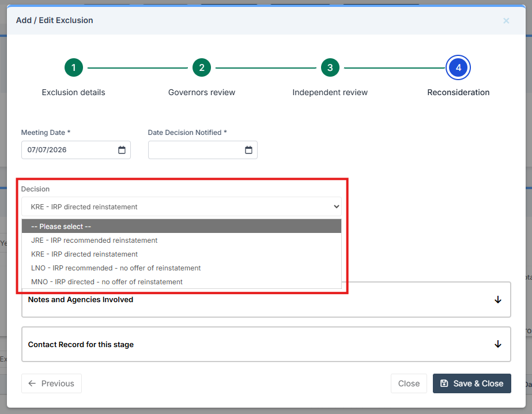Image resolution: width=532 pixels, height=414 pixels.
Task: Click the Close button
Action: [x=409, y=383]
